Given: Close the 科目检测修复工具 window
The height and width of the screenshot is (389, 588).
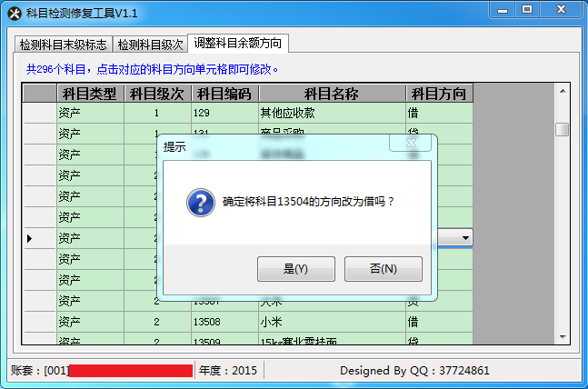Looking at the screenshot, I should (561, 10).
